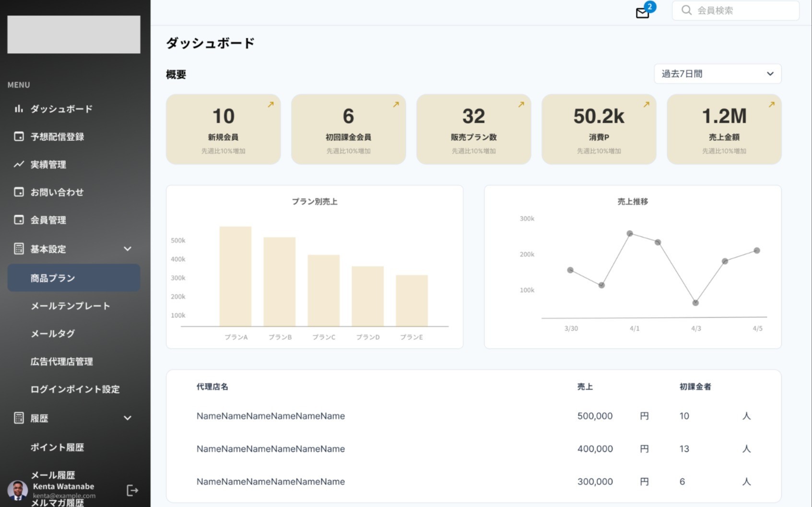Open the 過去7日間 period dropdown
The height and width of the screenshot is (507, 812).
[717, 73]
